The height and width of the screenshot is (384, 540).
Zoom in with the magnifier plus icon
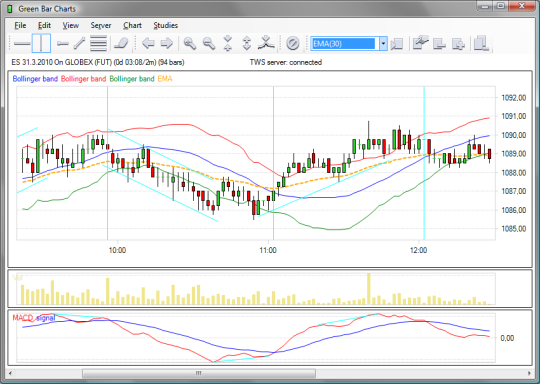[190, 43]
